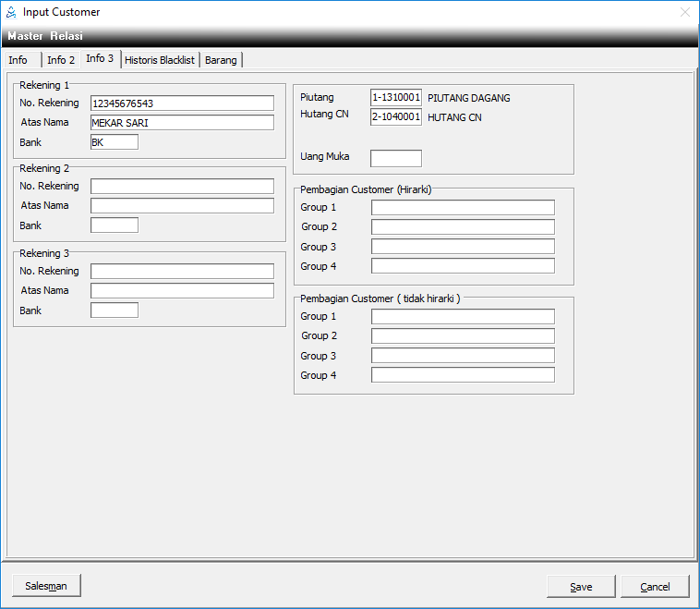
Task: Select the Historis Blacklist tab
Action: click(160, 60)
